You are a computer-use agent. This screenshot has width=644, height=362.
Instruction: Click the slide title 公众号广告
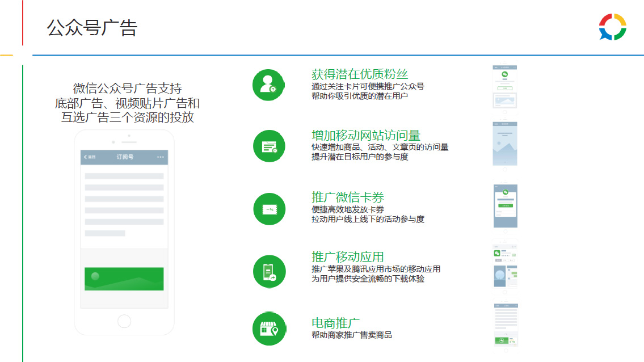click(92, 28)
